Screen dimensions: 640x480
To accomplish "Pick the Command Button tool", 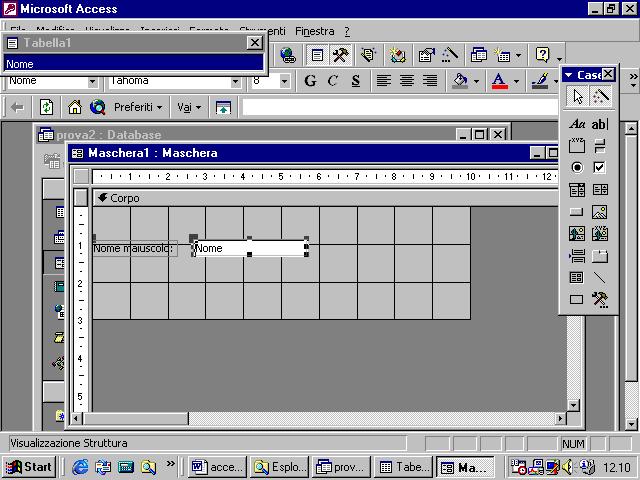I will point(577,212).
